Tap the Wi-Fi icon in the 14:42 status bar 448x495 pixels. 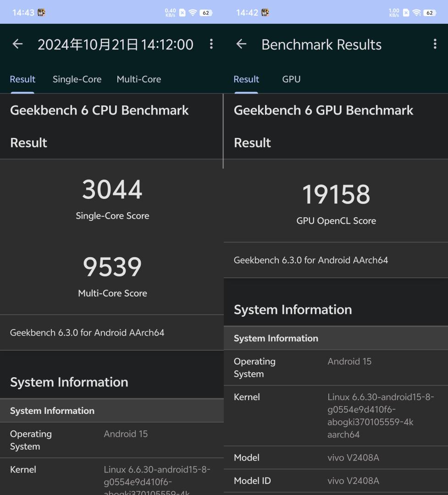coord(416,13)
